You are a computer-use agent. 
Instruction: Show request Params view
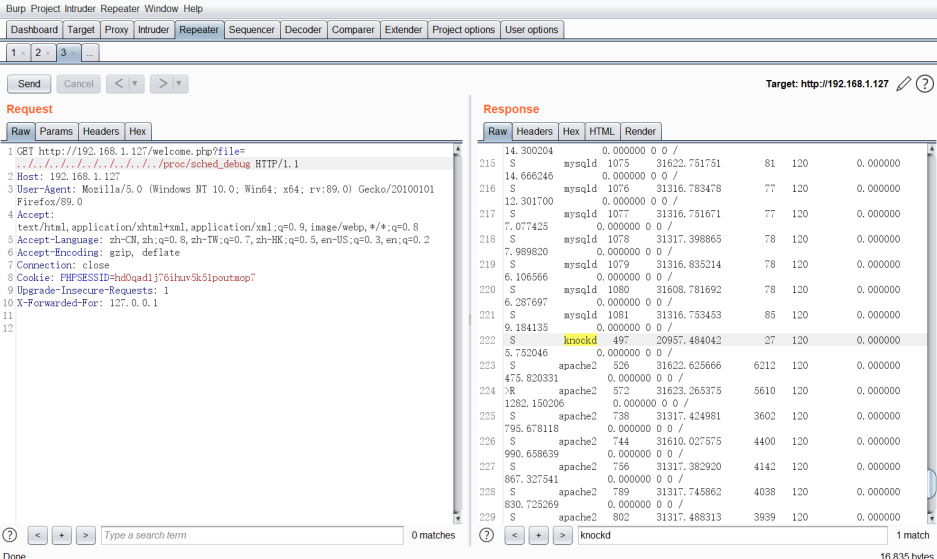pyautogui.click(x=56, y=131)
